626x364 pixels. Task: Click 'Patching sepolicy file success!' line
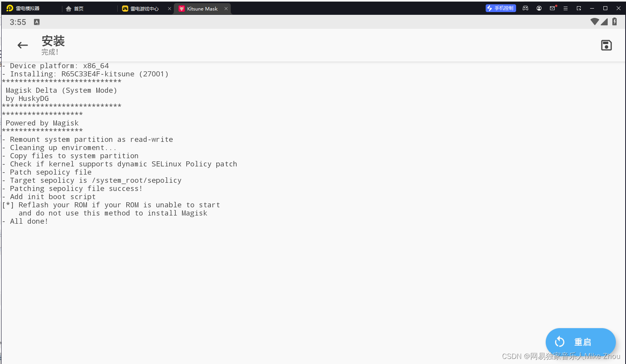tap(72, 189)
